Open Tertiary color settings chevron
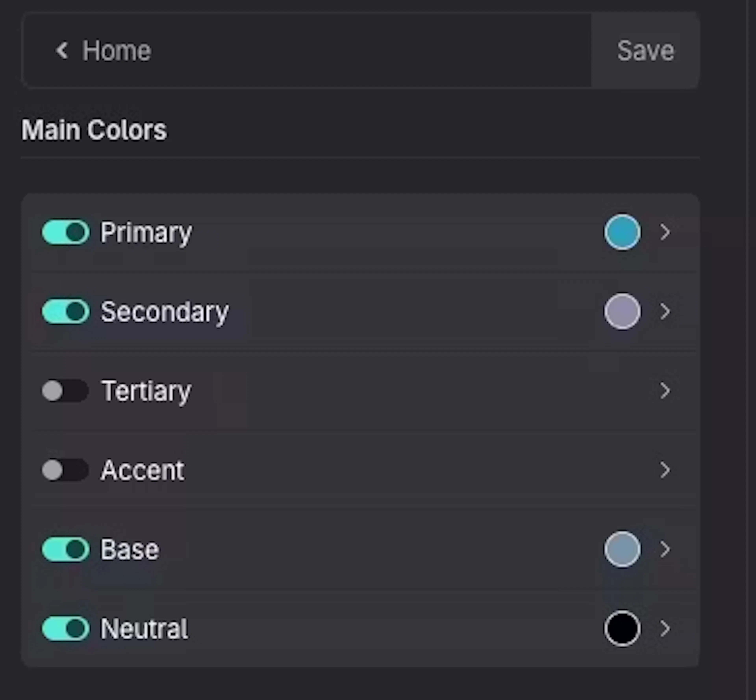The image size is (756, 700). pos(665,390)
